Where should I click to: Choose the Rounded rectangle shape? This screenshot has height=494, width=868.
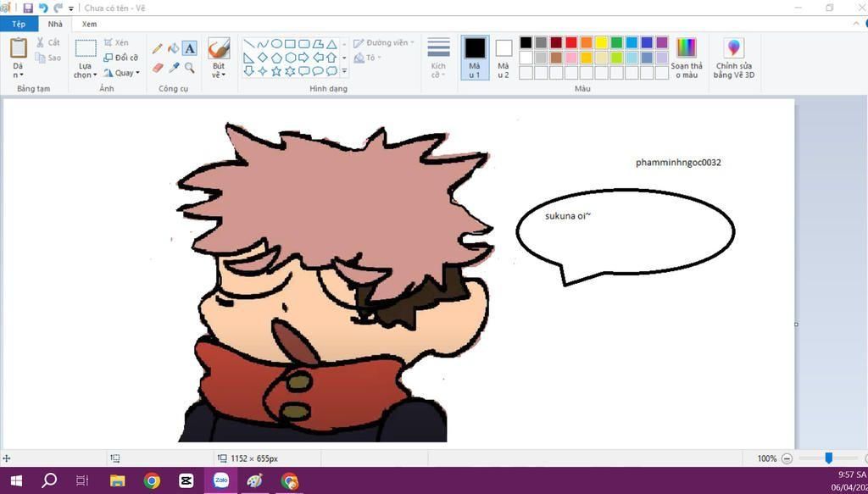click(304, 44)
